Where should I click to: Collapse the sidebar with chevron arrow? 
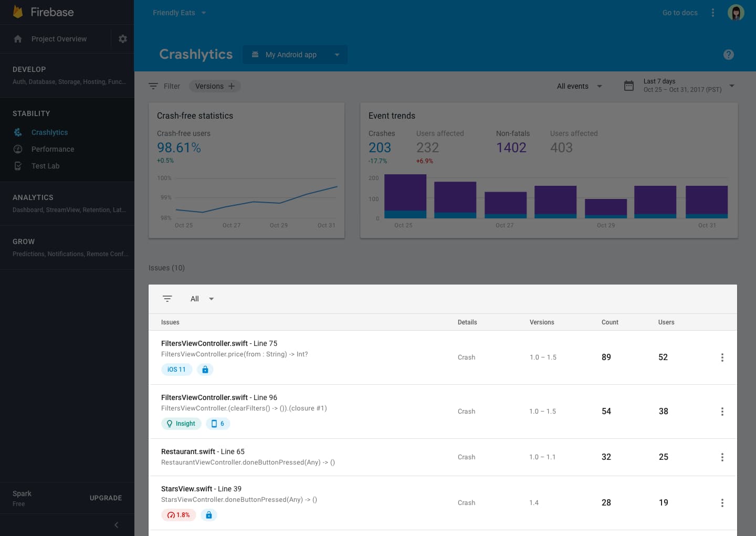(x=116, y=525)
